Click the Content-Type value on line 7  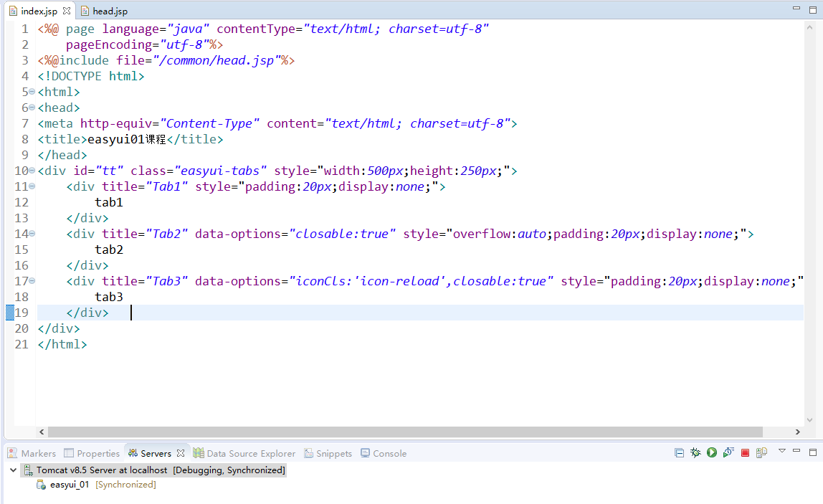click(209, 123)
